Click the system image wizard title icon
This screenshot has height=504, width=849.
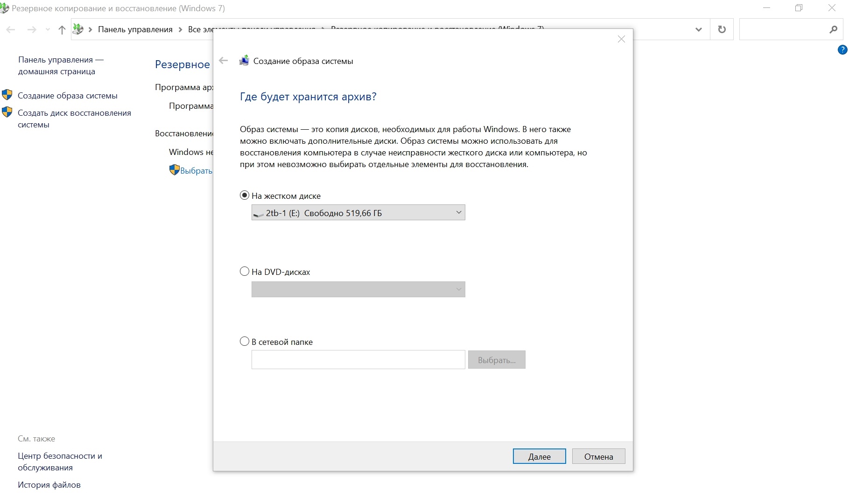pyautogui.click(x=244, y=61)
